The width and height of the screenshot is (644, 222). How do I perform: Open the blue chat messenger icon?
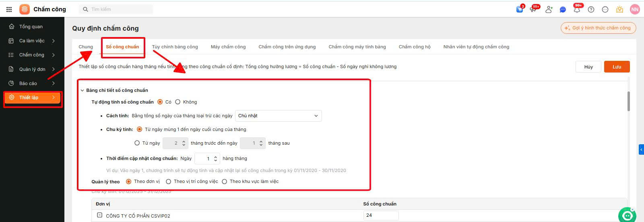563,10
